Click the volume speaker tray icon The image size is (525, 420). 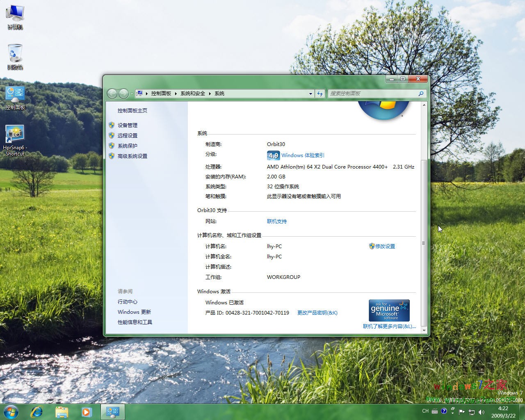tap(481, 412)
